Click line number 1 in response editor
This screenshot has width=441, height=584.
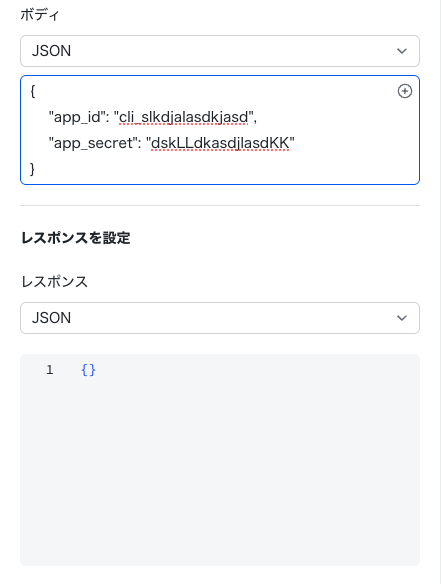[x=50, y=370]
